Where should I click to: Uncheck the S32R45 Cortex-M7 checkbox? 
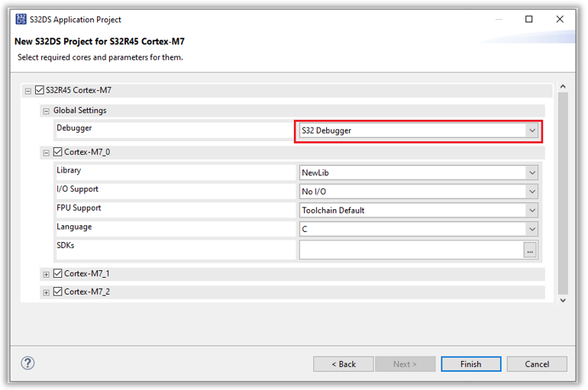40,90
